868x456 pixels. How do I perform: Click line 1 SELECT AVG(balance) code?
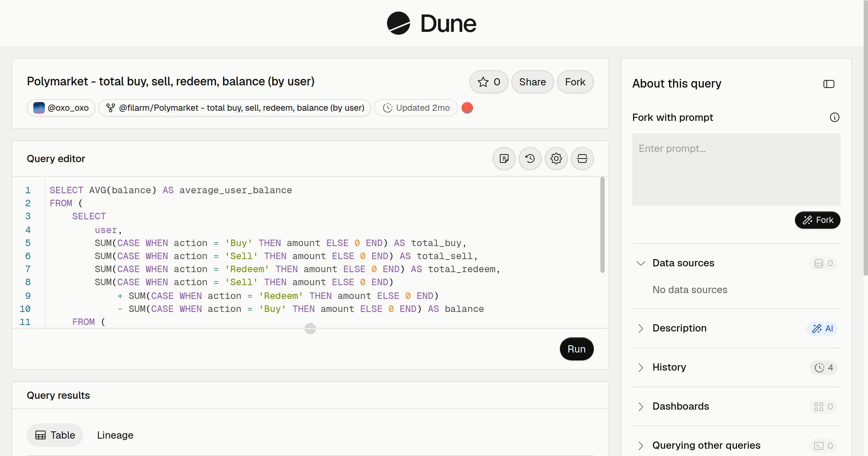coord(171,190)
